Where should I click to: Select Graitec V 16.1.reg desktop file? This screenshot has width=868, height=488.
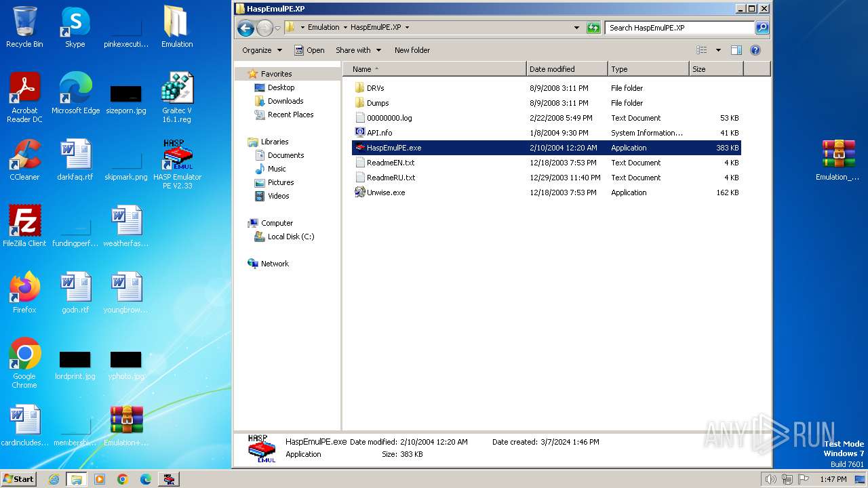[177, 98]
